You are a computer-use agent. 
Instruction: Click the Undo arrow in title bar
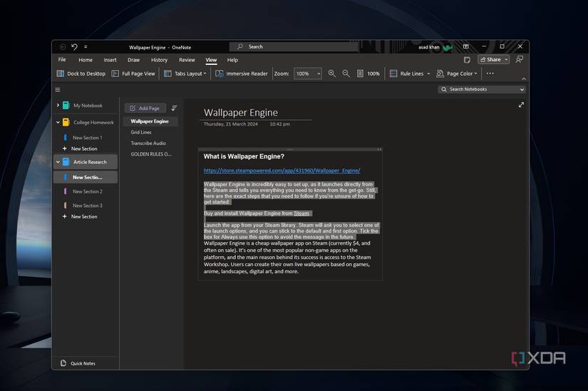[x=74, y=47]
